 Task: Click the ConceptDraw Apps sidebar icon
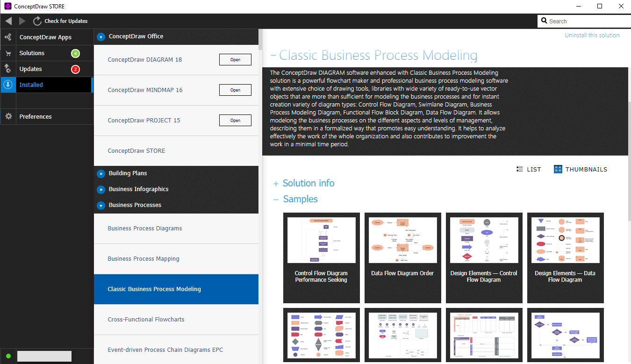tap(8, 37)
